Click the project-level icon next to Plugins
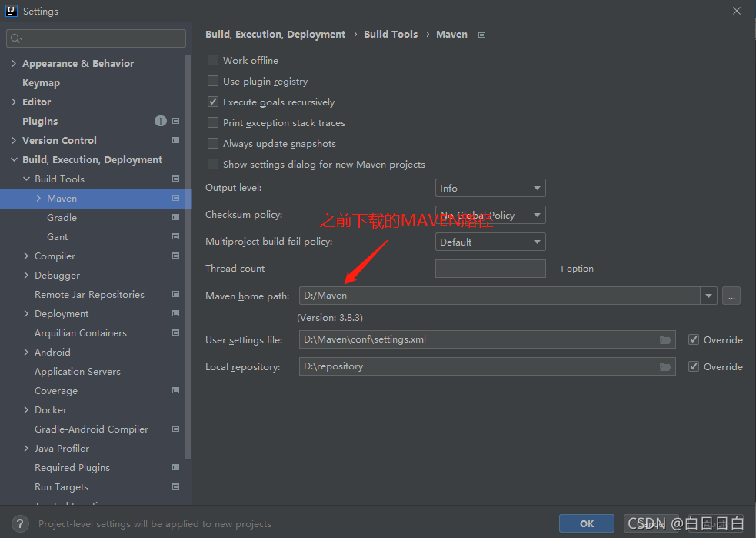This screenshot has height=538, width=756. point(176,121)
